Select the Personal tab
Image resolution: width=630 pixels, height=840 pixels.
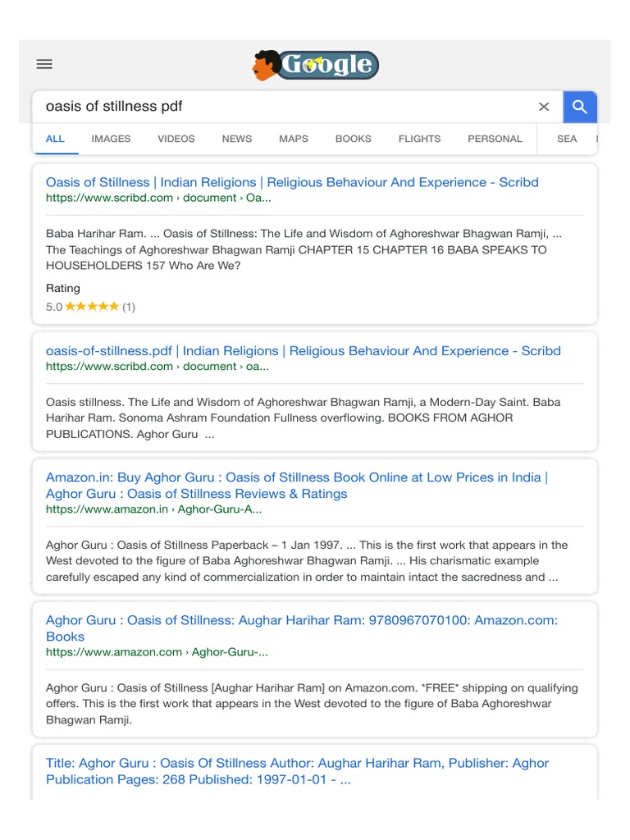point(495,139)
